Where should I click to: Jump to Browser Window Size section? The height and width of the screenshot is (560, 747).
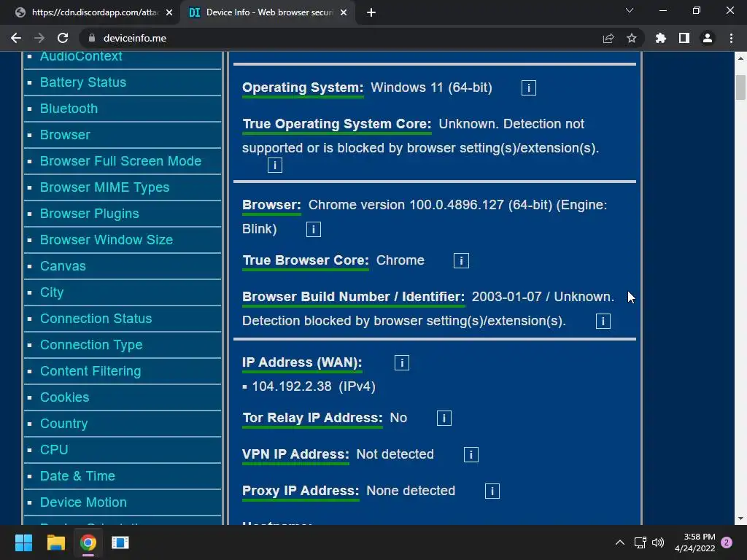click(107, 239)
